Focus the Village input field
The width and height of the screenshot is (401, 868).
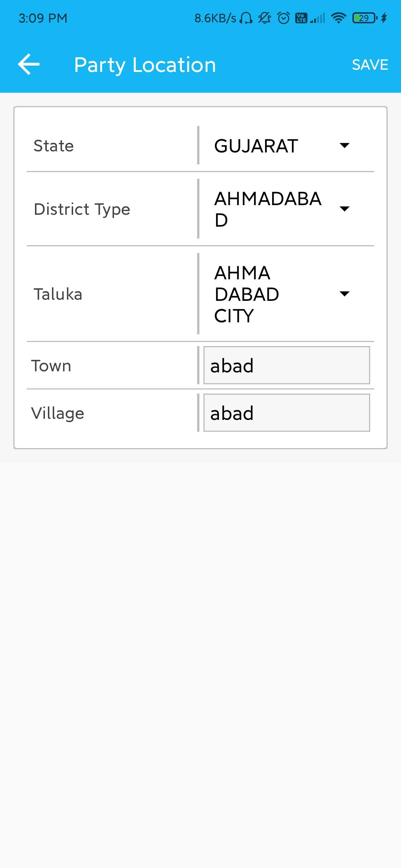pyautogui.click(x=287, y=413)
